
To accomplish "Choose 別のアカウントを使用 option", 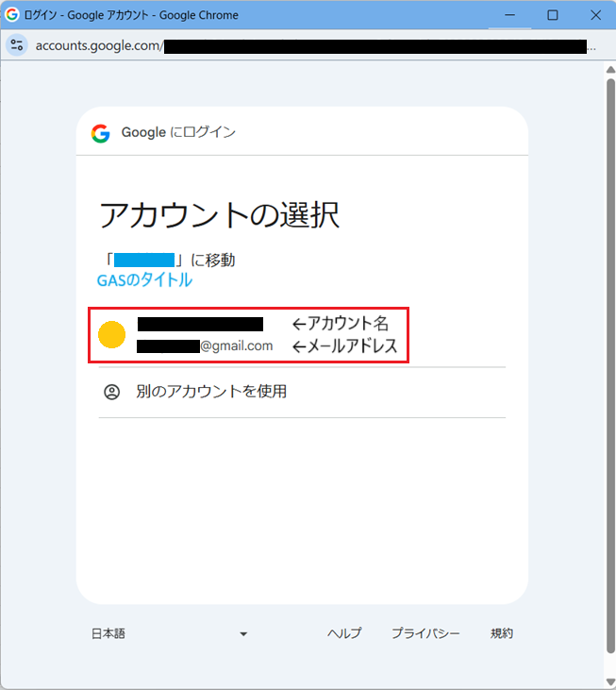I will 302,392.
